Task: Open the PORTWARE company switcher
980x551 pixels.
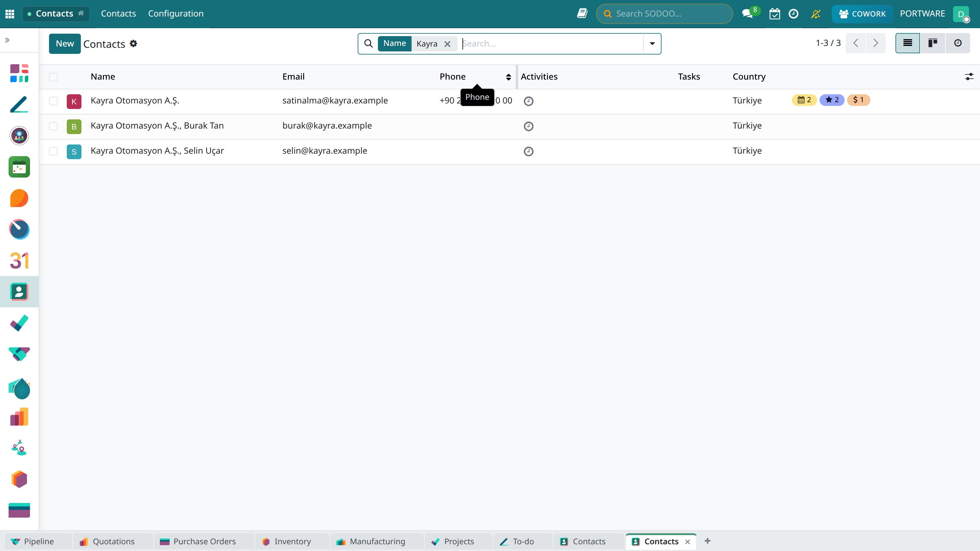Action: [x=922, y=14]
